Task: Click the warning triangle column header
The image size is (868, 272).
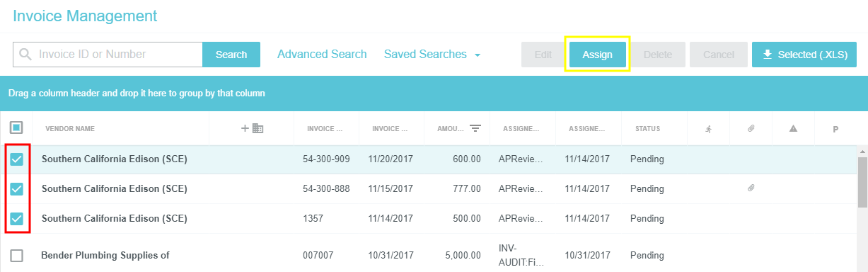Action: [x=793, y=129]
